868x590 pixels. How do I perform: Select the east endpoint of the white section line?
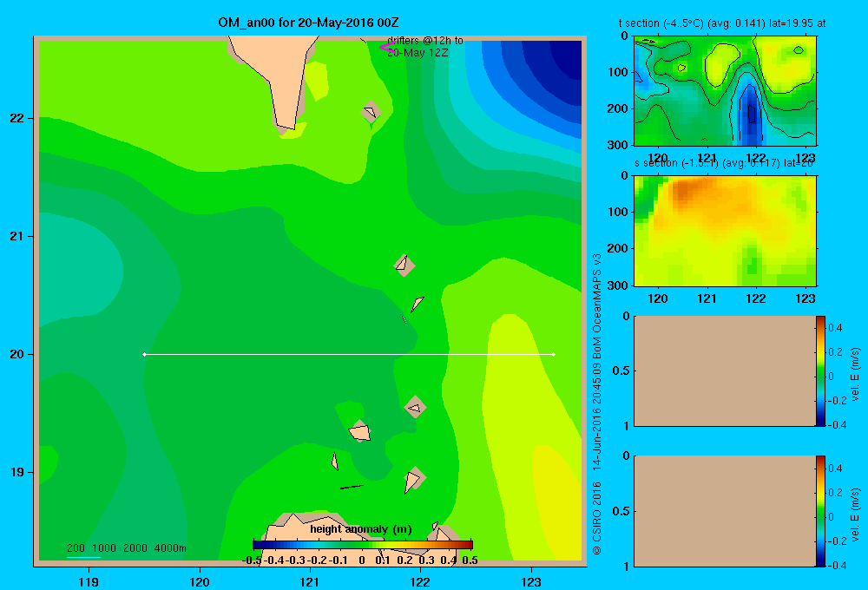554,354
